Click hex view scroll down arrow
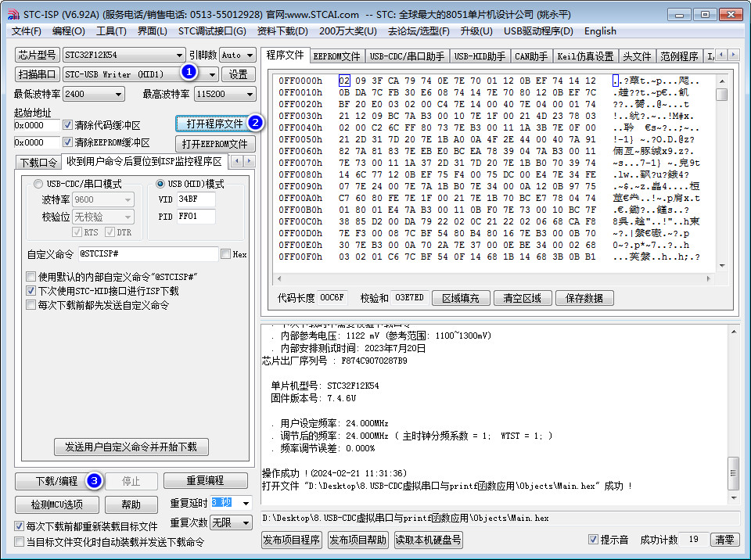Screen dimensions: 751x560 pos(722,266)
